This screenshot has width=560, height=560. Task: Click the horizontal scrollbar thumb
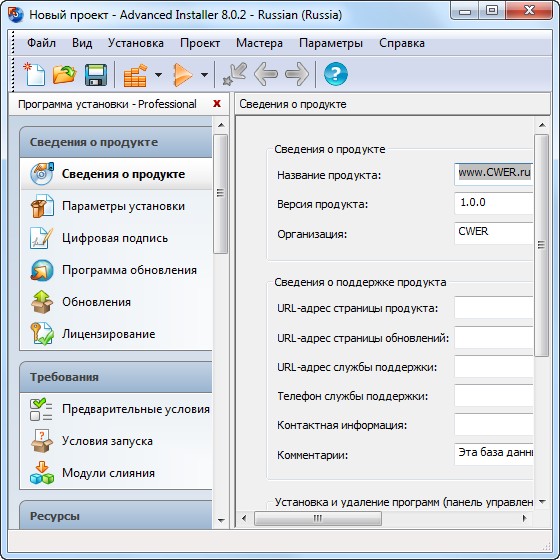[318, 518]
